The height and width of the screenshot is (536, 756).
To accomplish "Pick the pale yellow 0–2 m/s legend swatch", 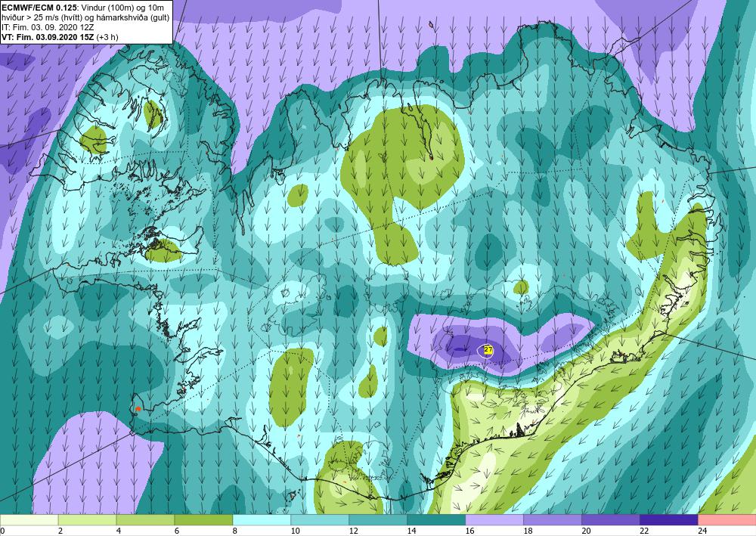I will [29, 520].
